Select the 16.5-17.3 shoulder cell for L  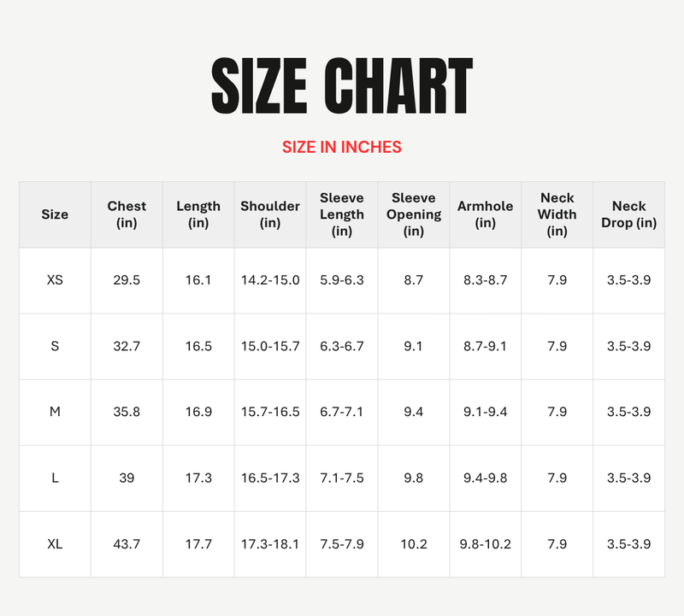270,478
